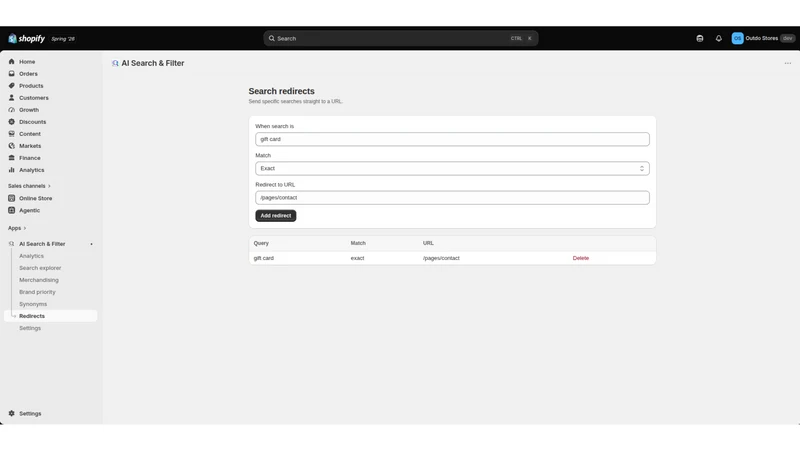Viewport: 800px width, 450px height.
Task: Open the Growth icon
Action: (x=12, y=110)
